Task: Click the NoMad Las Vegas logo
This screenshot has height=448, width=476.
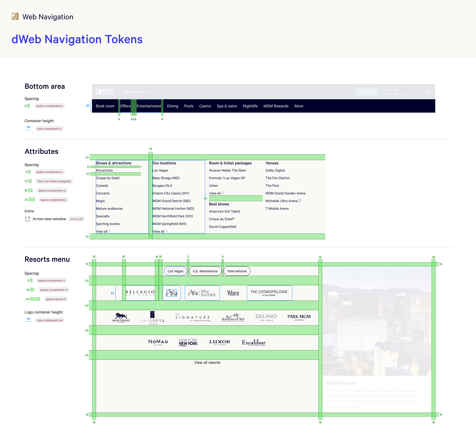Action: pyautogui.click(x=158, y=343)
